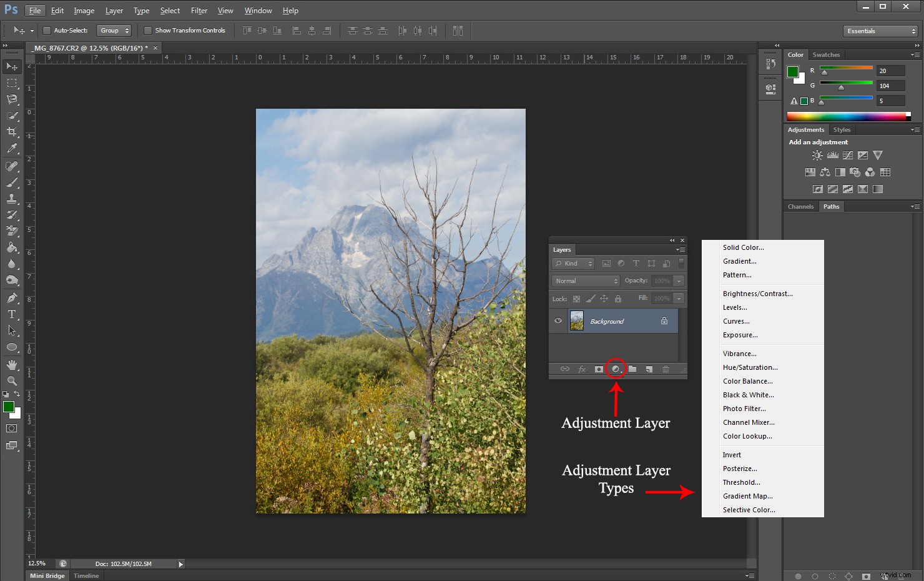Click the Add Layer Mask icon
The image size is (924, 581).
[599, 369]
